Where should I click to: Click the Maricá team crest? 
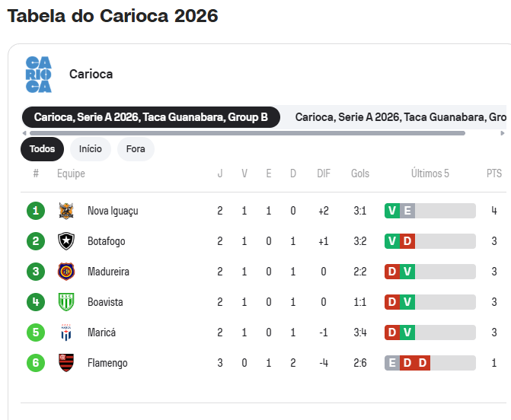[x=66, y=332]
